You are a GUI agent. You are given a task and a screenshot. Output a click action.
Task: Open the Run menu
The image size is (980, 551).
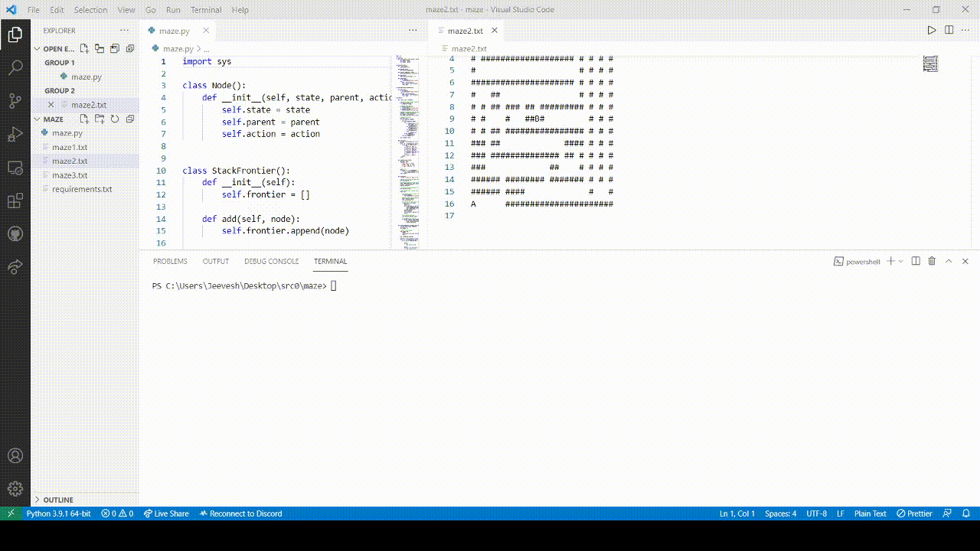173,10
